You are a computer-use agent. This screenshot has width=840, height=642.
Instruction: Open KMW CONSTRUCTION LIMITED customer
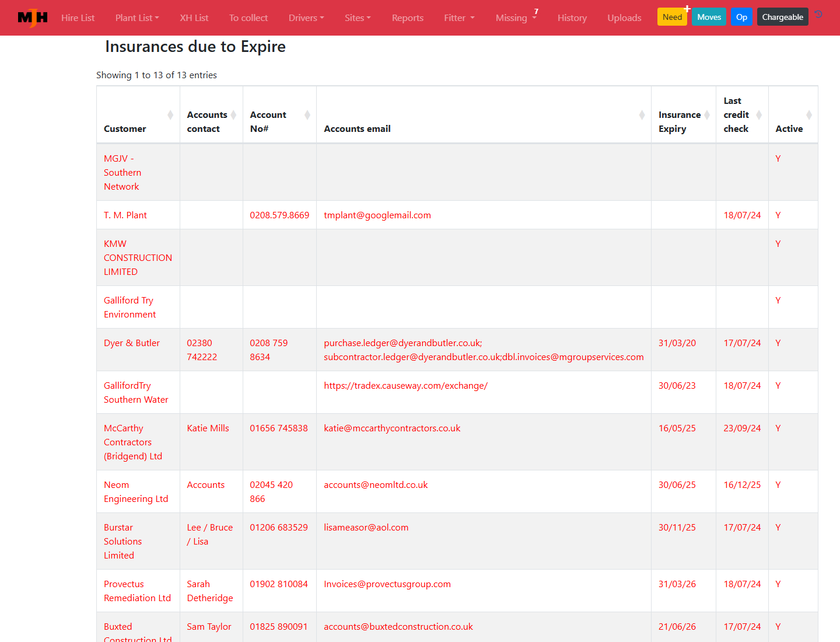(138, 258)
